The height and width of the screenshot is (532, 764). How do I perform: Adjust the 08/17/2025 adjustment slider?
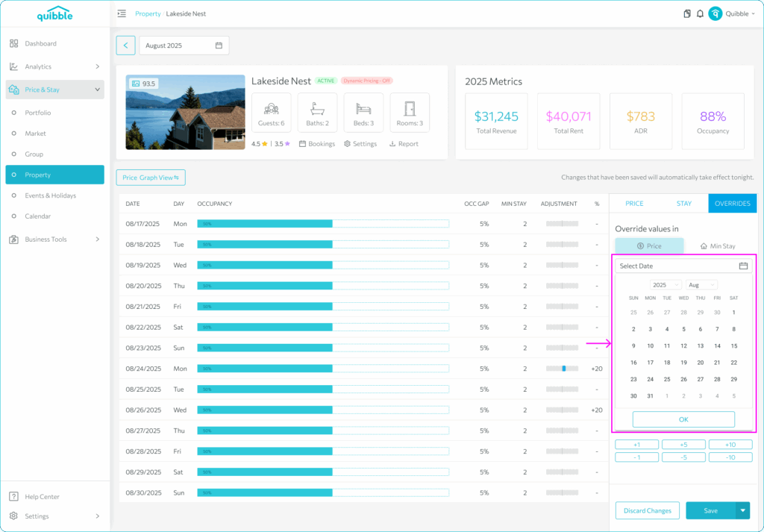pos(563,224)
